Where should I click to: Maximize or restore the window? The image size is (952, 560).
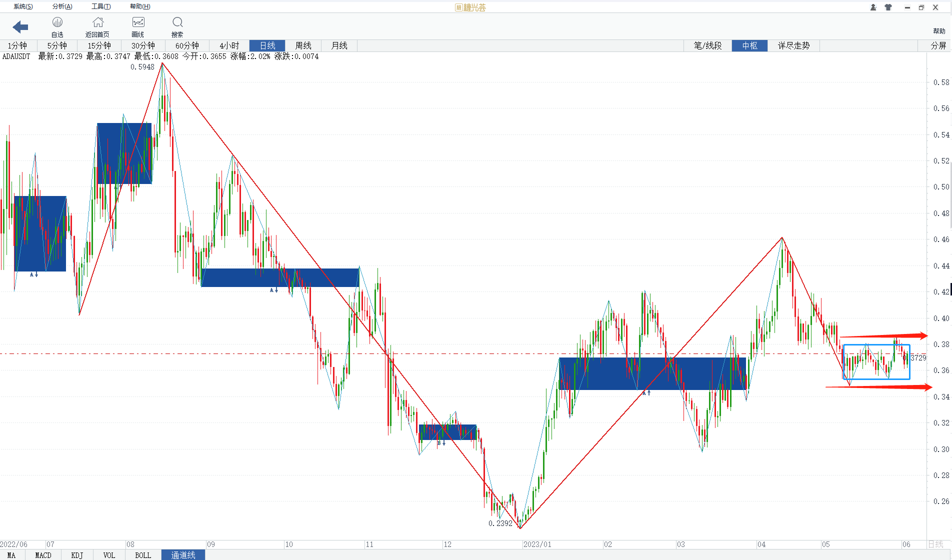[921, 7]
